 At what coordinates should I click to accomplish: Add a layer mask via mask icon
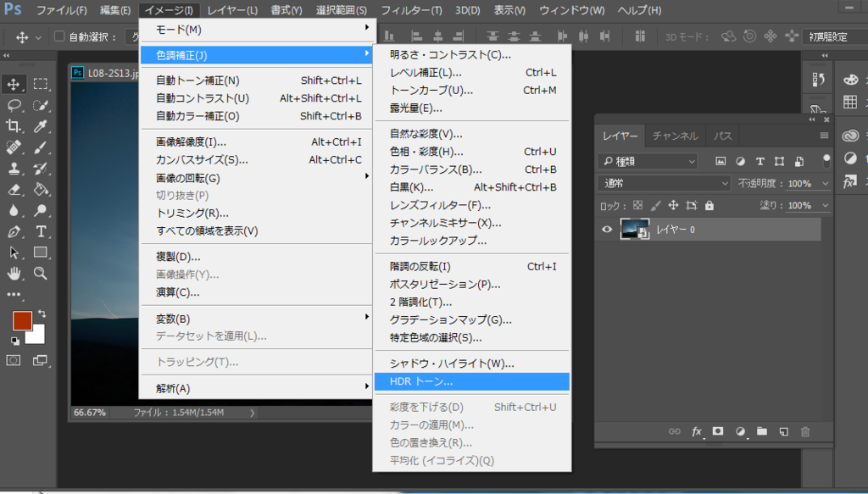point(718,431)
